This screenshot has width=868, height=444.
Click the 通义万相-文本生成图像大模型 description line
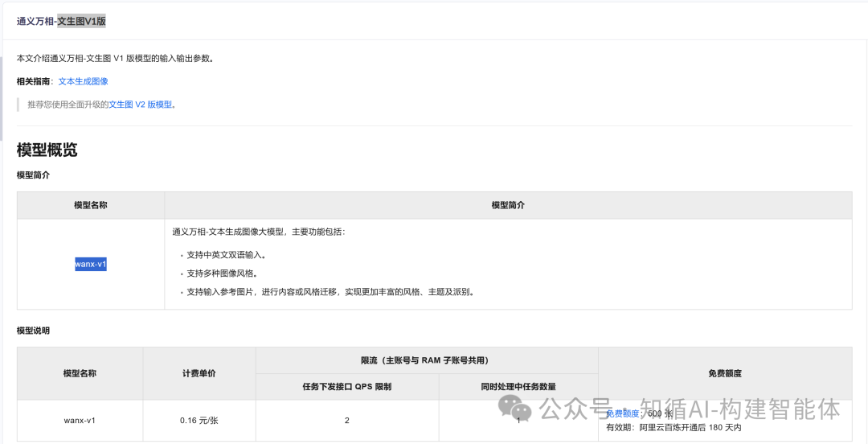pos(259,232)
